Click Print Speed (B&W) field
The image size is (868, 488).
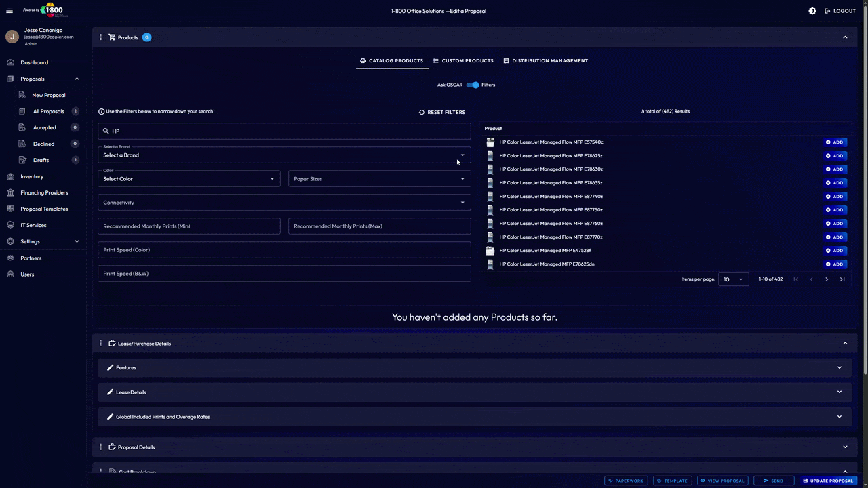(x=284, y=273)
